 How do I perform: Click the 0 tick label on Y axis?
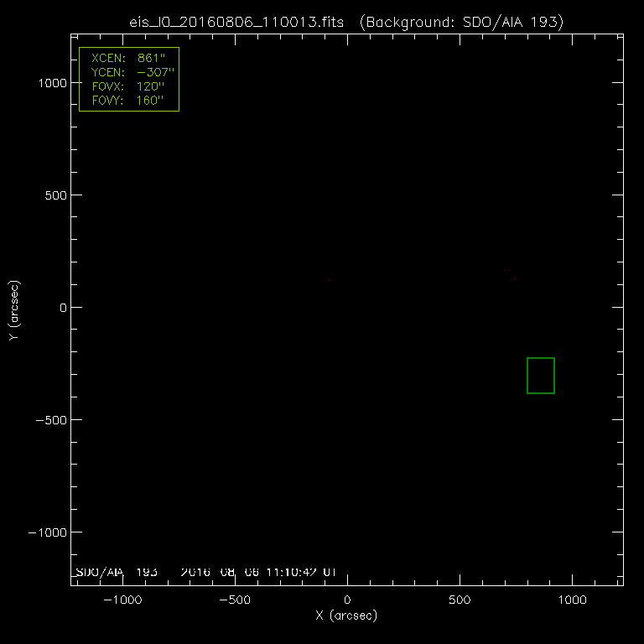(x=60, y=308)
